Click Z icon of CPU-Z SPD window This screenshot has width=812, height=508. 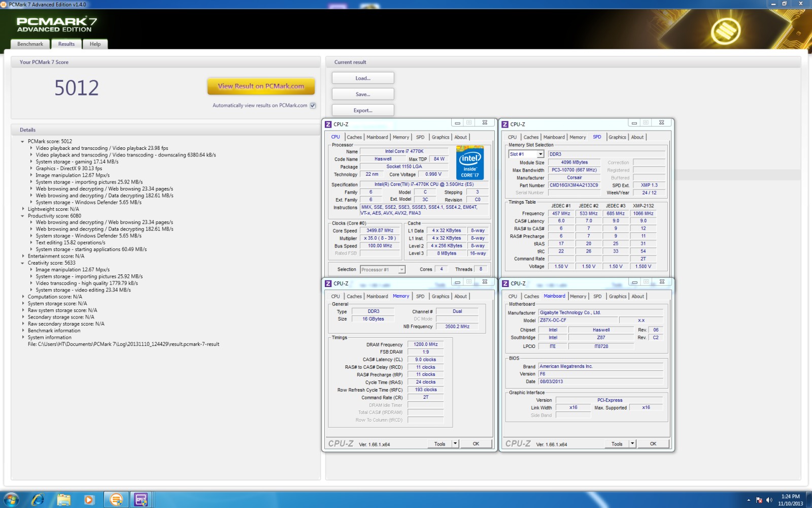(505, 124)
